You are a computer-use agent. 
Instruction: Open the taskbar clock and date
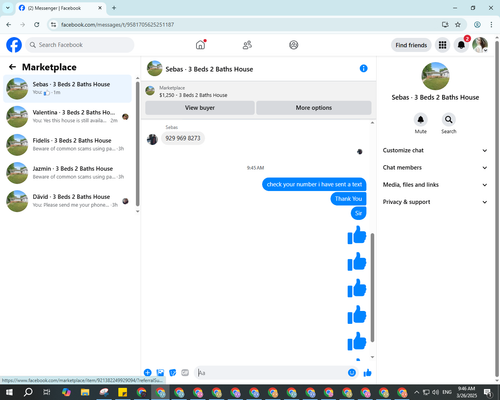pos(466,392)
